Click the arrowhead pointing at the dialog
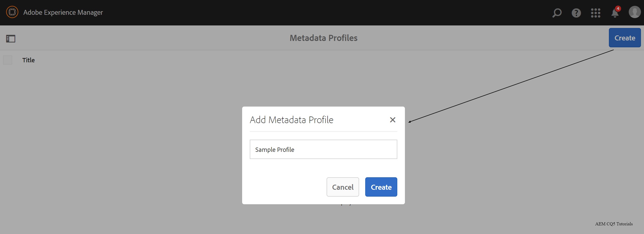The height and width of the screenshot is (234, 644). click(410, 122)
